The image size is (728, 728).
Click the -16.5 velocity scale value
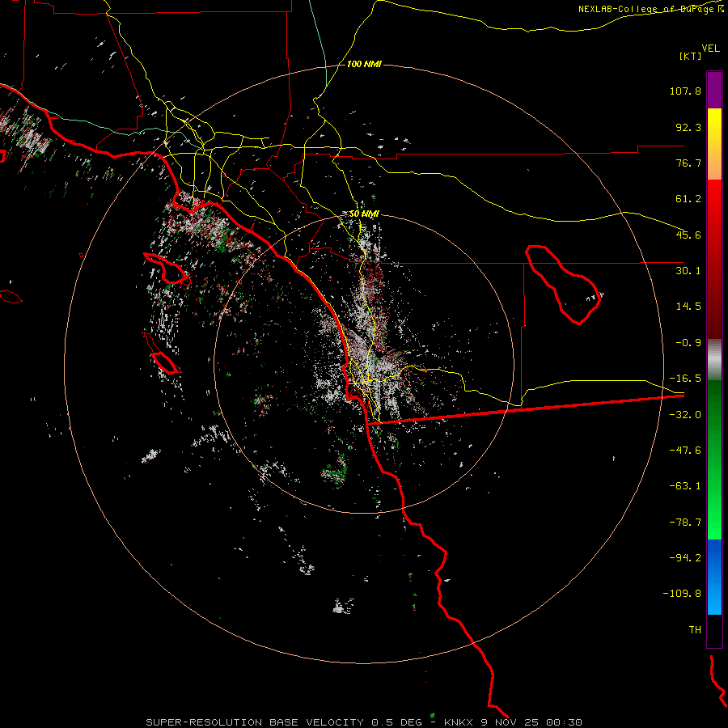pos(685,379)
